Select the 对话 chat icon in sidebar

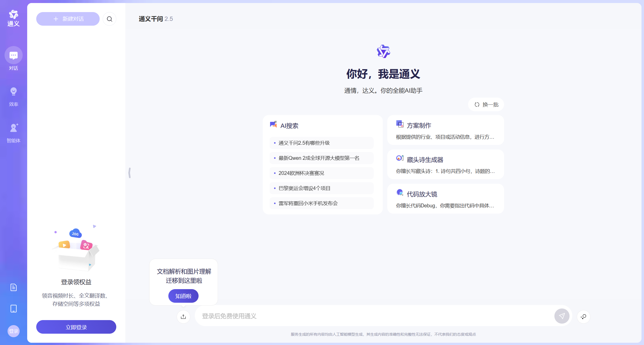pos(13,55)
